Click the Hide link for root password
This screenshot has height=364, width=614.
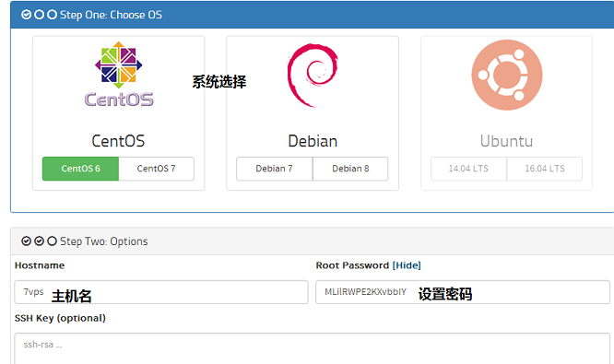[407, 265]
